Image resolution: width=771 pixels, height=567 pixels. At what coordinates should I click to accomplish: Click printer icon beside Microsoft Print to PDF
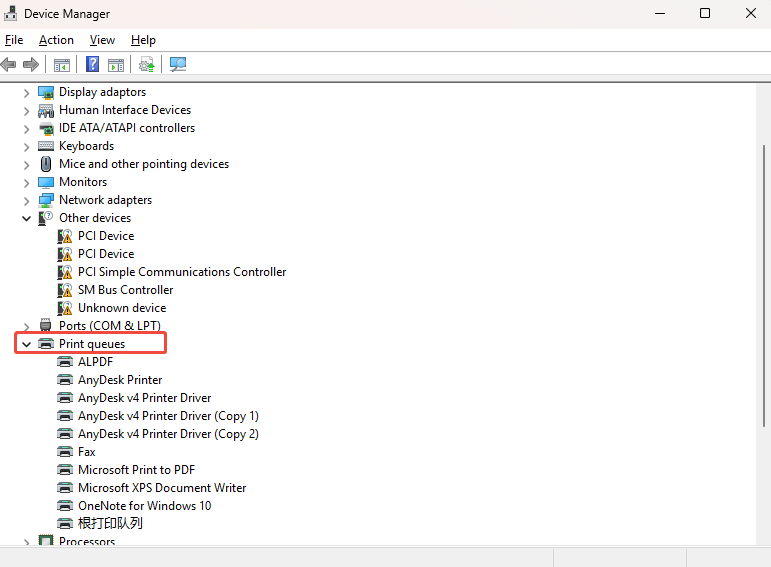tap(65, 470)
